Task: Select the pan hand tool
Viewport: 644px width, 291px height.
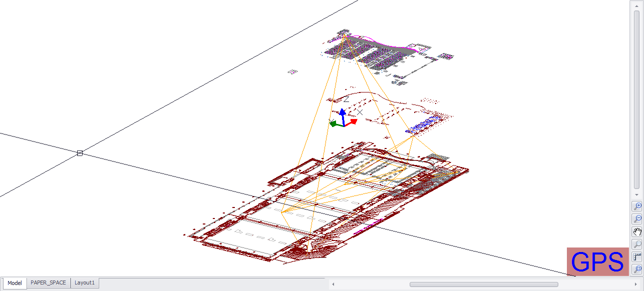Action: (637, 232)
